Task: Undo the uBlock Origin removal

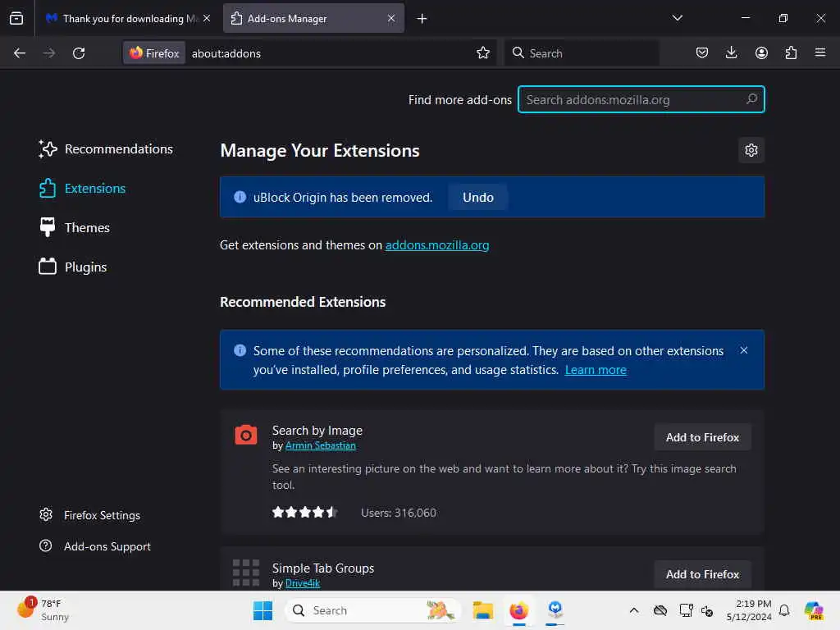Action: [x=478, y=198]
